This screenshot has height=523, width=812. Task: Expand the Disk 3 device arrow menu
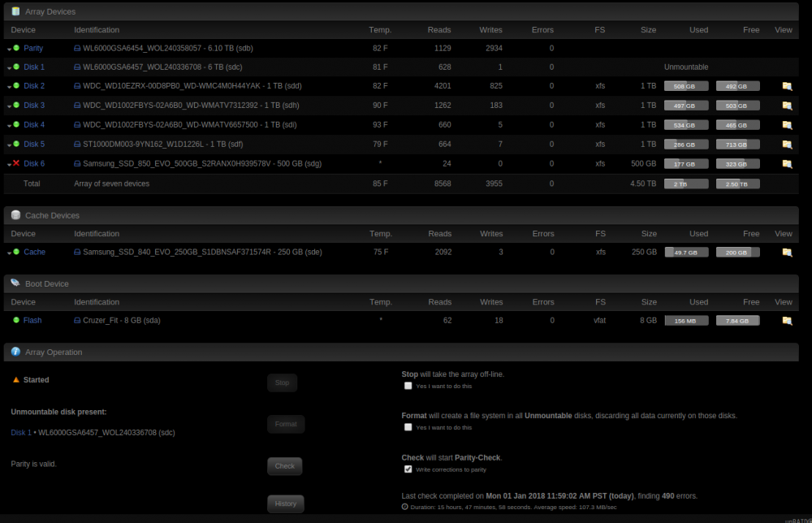(x=9, y=106)
